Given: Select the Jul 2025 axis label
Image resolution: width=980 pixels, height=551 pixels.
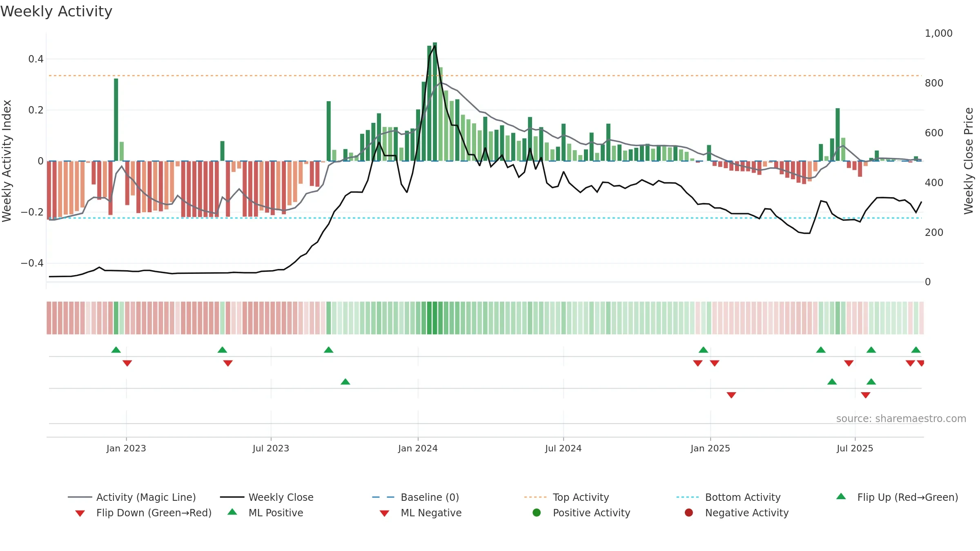Looking at the screenshot, I should [855, 449].
